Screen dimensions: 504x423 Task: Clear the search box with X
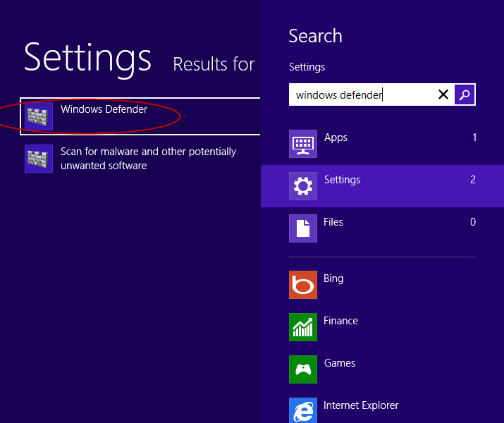[x=443, y=94]
